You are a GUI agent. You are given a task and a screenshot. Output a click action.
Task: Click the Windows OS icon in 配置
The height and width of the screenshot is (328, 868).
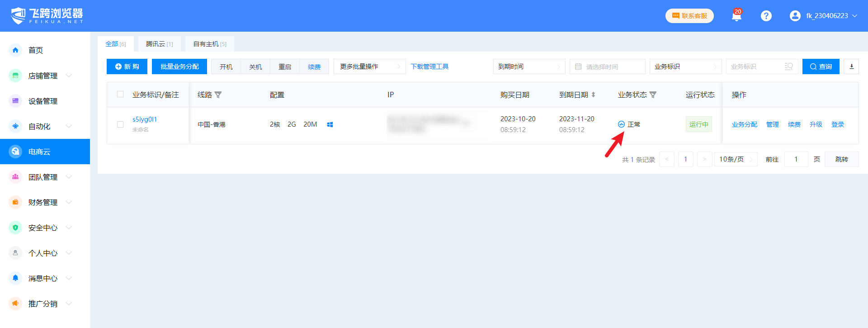click(330, 125)
